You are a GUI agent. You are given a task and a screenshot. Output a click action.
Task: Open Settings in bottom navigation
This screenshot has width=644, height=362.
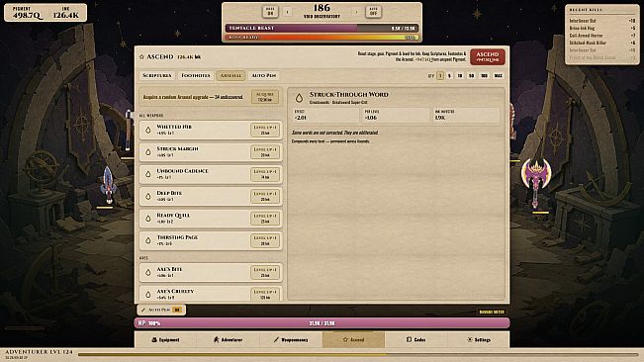[479, 340]
